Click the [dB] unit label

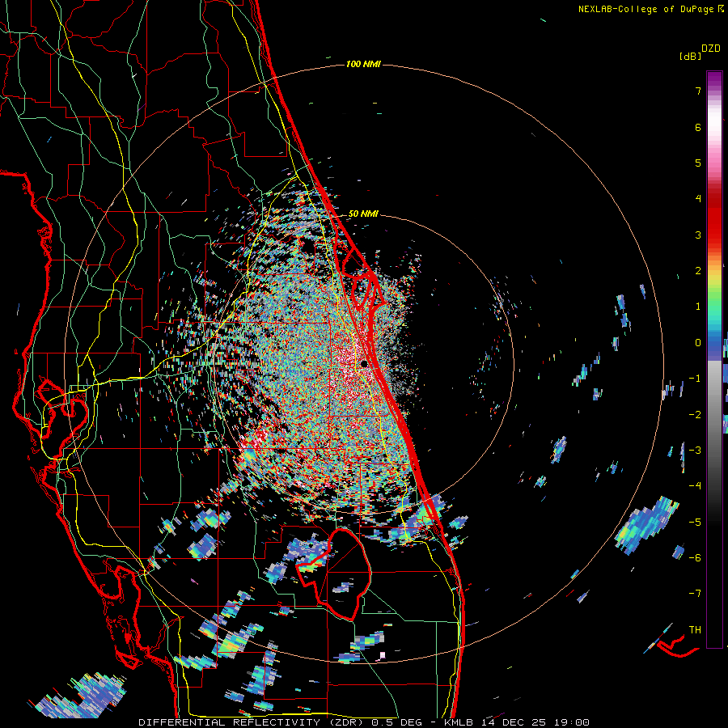coord(690,57)
